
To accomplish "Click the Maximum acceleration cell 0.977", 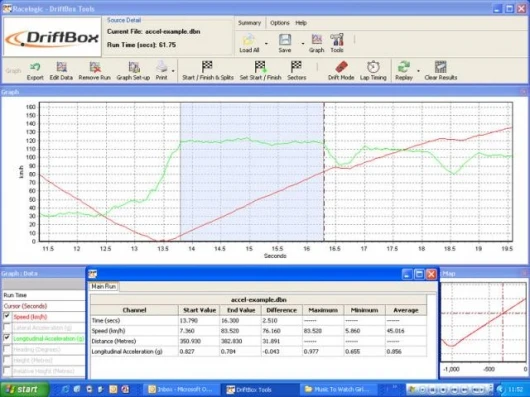I will tap(323, 352).
